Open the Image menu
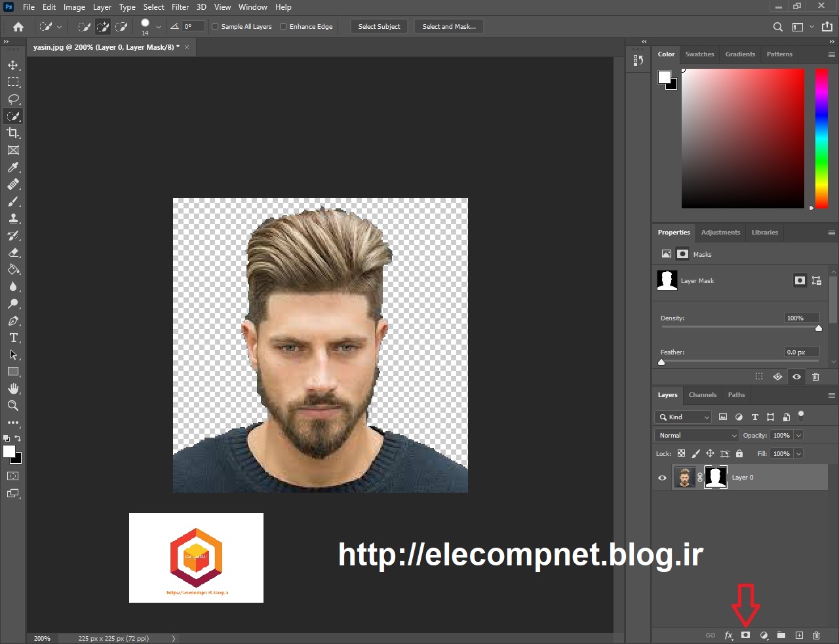 [x=74, y=7]
